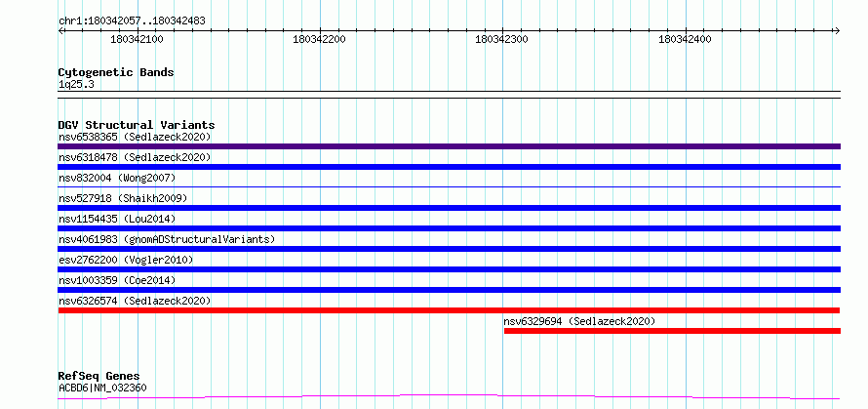Open variant nsv6326574 (Sedlazeck2020) label
868x409 pixels.
click(x=135, y=301)
